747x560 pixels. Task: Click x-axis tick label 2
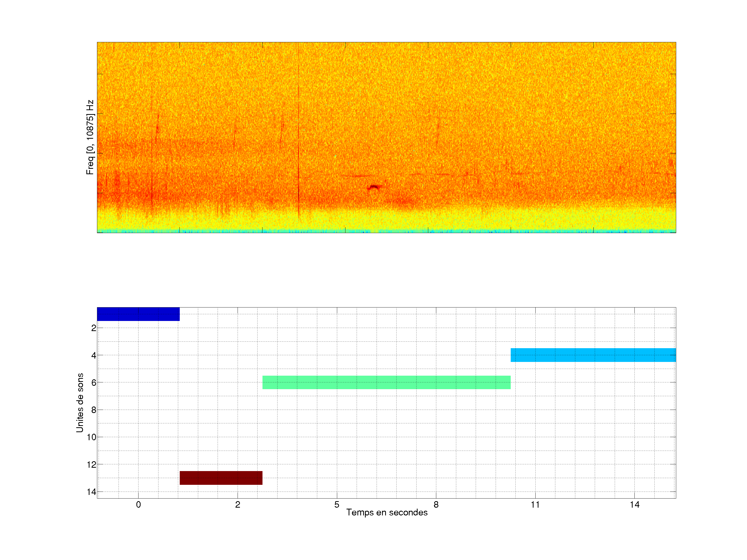pyautogui.click(x=237, y=505)
